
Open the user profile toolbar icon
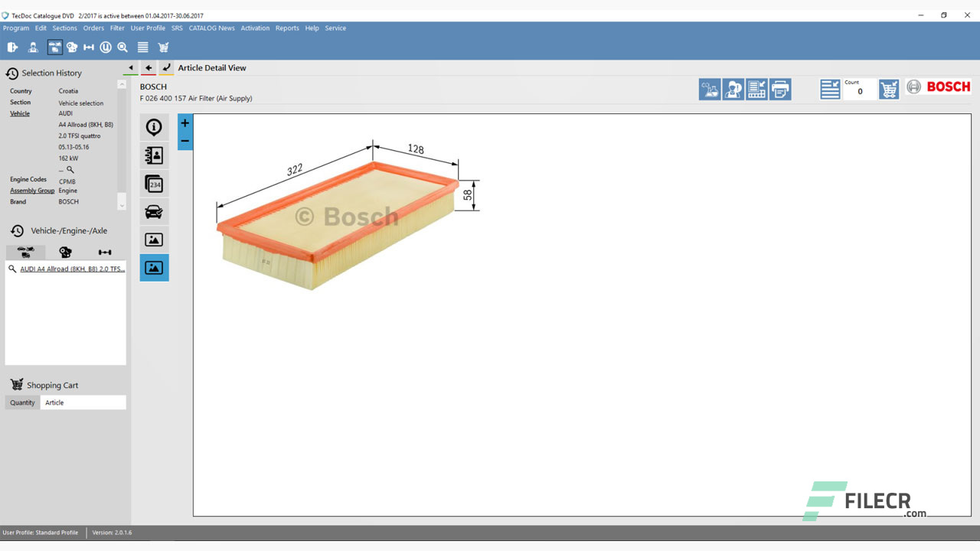[33, 47]
